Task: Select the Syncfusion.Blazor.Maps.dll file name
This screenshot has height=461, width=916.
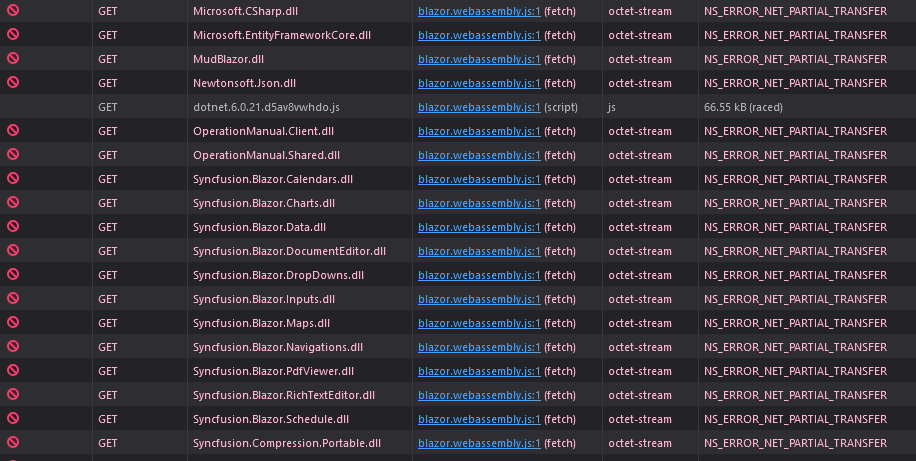Action: (261, 323)
